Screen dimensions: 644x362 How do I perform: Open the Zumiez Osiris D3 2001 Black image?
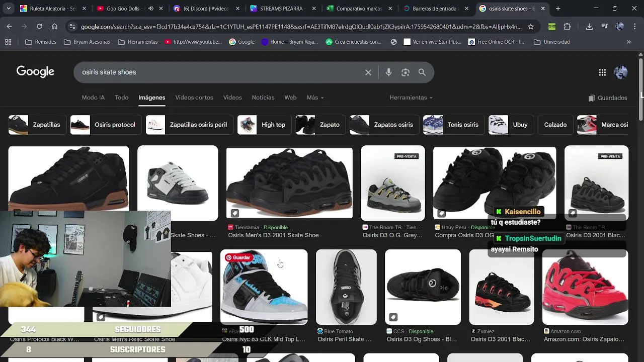pos(501,287)
